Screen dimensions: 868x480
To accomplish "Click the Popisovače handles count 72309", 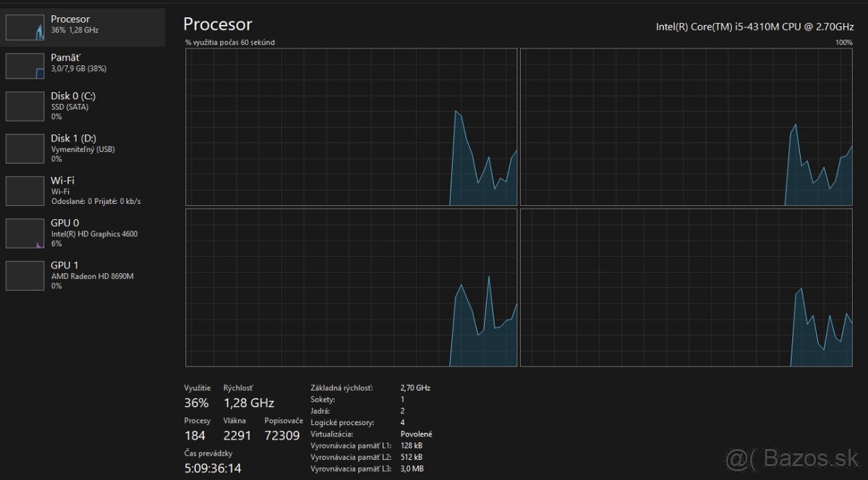I will point(281,435).
